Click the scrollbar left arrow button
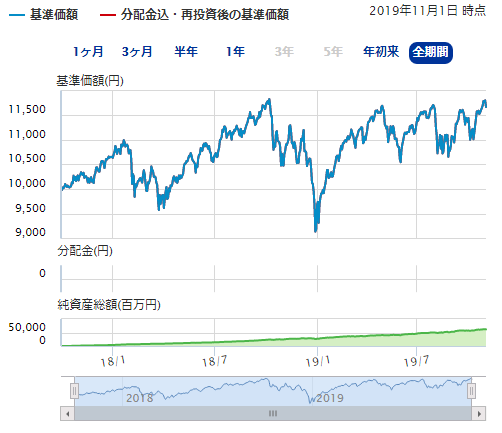Image resolution: width=502 pixels, height=433 pixels. 68,414
